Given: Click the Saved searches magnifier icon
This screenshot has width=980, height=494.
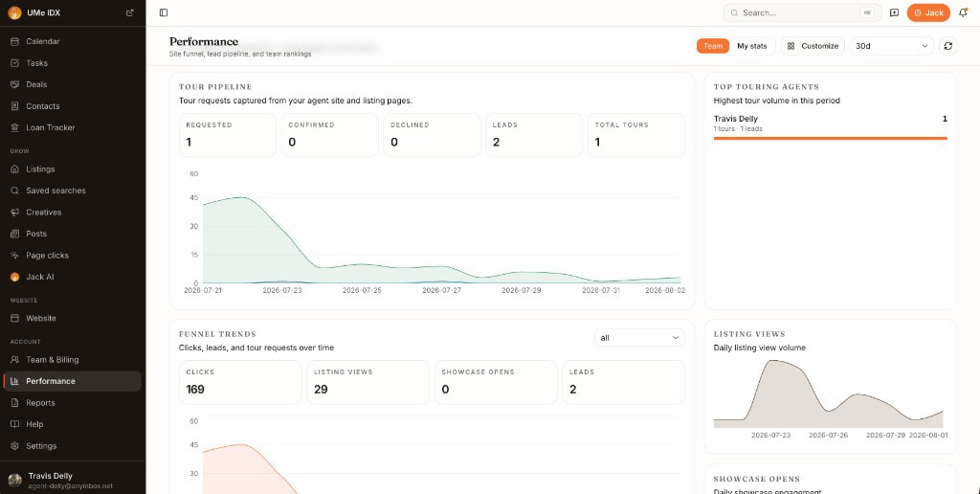Looking at the screenshot, I should click(14, 191).
